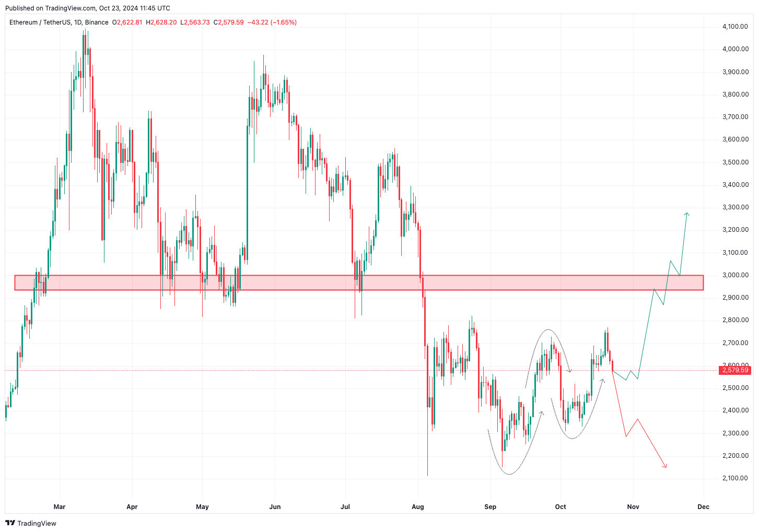Click the 2,200.00 price axis label
The height and width of the screenshot is (532, 759).
click(735, 456)
